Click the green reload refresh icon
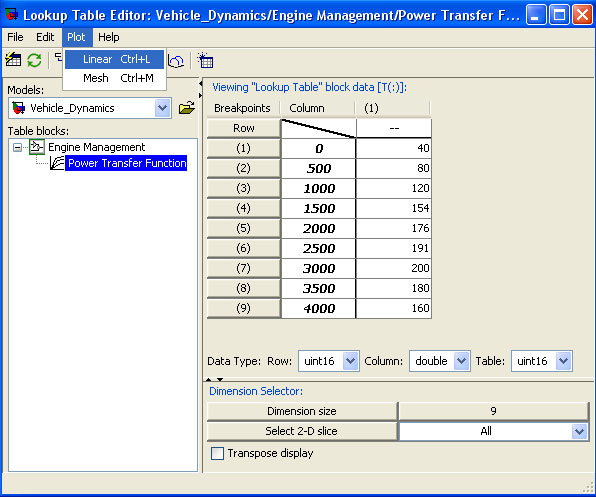The image size is (596, 497). (x=34, y=60)
